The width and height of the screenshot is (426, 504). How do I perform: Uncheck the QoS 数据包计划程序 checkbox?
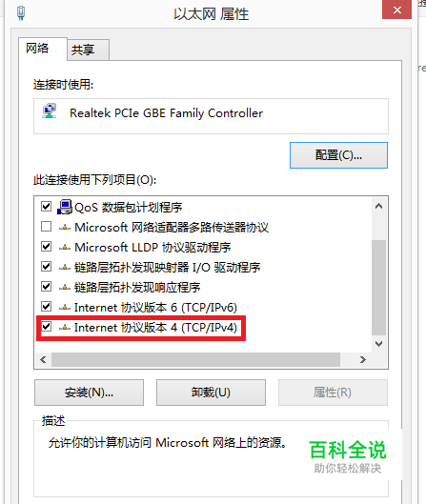point(47,207)
